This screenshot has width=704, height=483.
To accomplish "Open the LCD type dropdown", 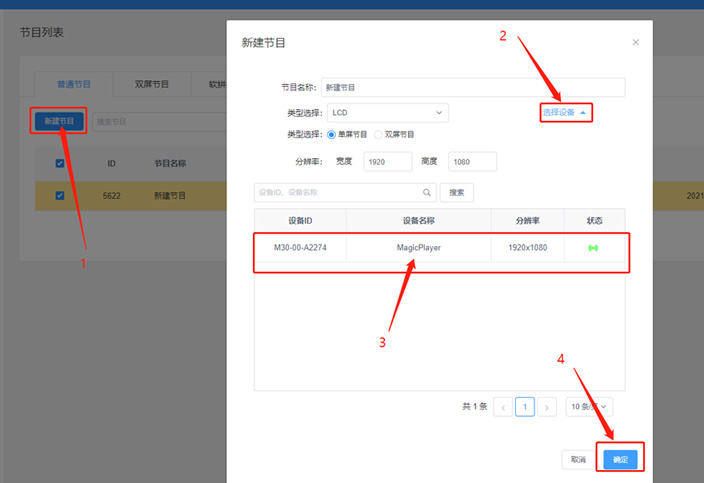I will [x=388, y=113].
